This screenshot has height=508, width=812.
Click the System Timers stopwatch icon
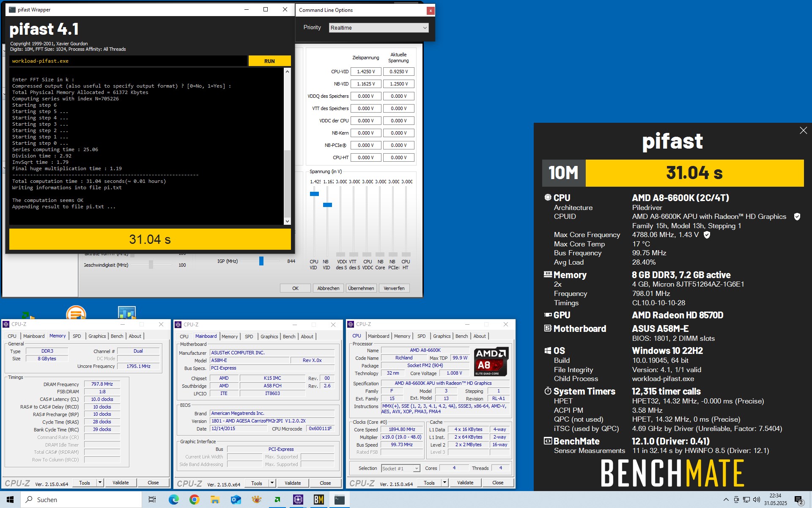[x=548, y=391]
